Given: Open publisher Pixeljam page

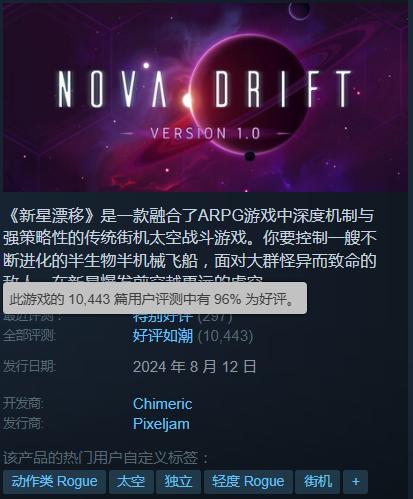Looking at the screenshot, I should pyautogui.click(x=161, y=424).
